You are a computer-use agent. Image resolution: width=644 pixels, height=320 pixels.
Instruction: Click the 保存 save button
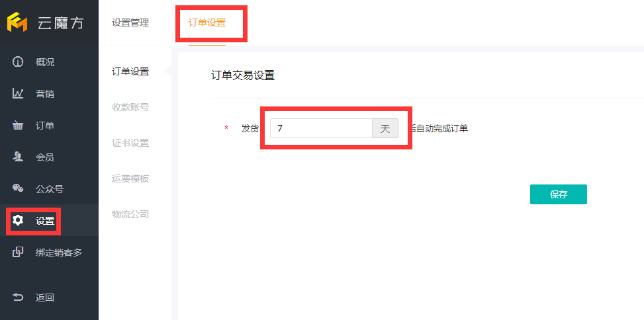tap(558, 194)
